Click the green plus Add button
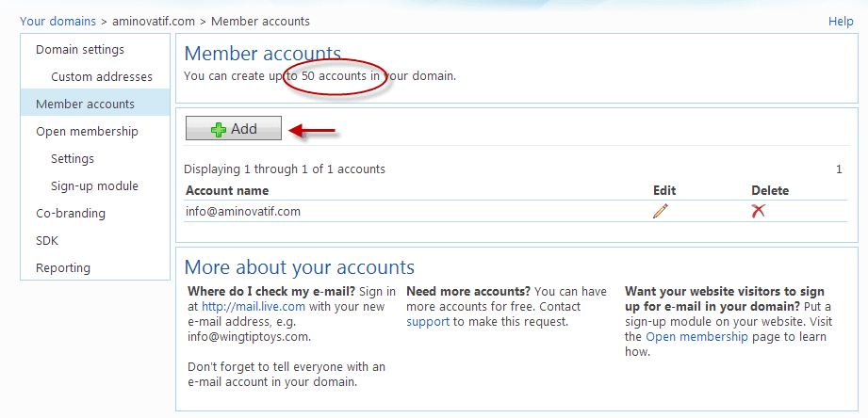 point(234,129)
